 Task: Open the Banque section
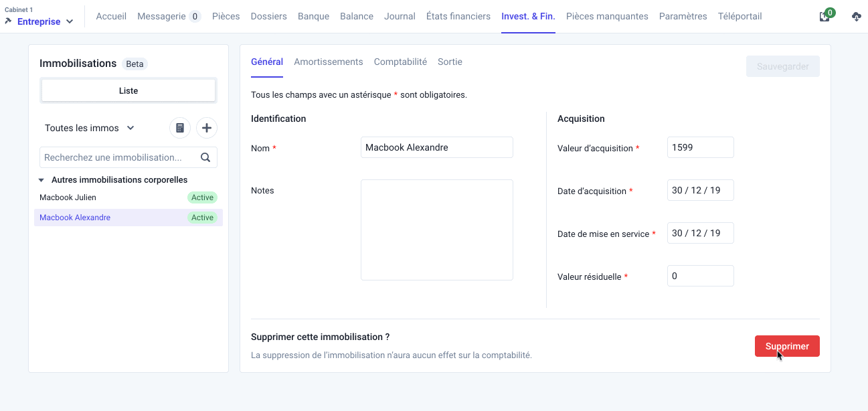pyautogui.click(x=313, y=16)
